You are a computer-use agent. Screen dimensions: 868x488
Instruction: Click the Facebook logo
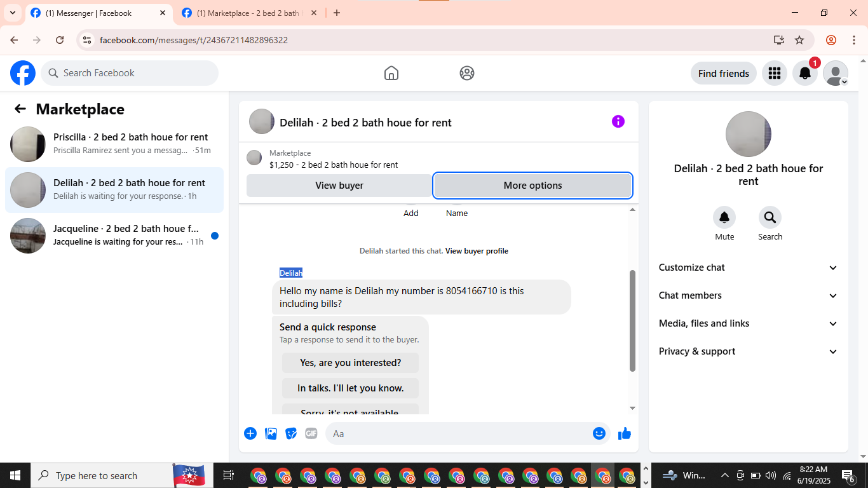point(23,73)
